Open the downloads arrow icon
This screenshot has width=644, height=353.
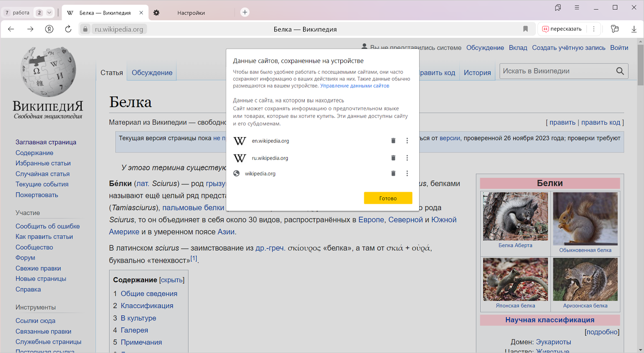[x=634, y=29]
